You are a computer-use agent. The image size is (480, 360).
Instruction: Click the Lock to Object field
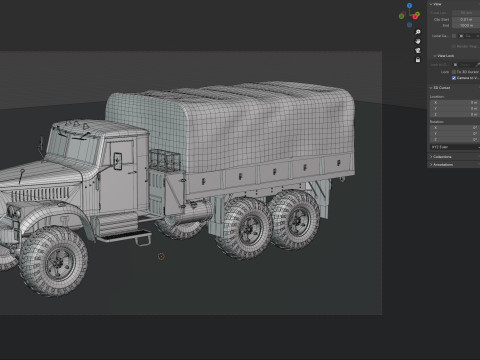(x=464, y=65)
